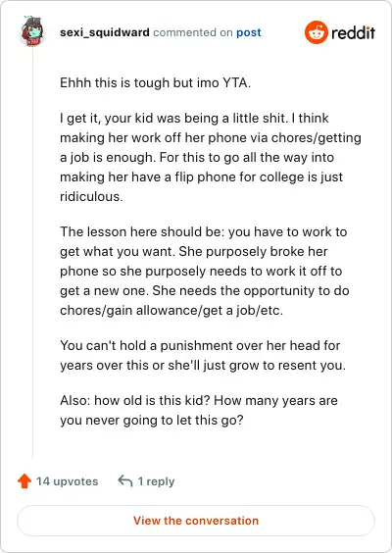392x553 pixels.
Task: Click the "I get it, your kid" line
Action: pyautogui.click(x=194, y=118)
